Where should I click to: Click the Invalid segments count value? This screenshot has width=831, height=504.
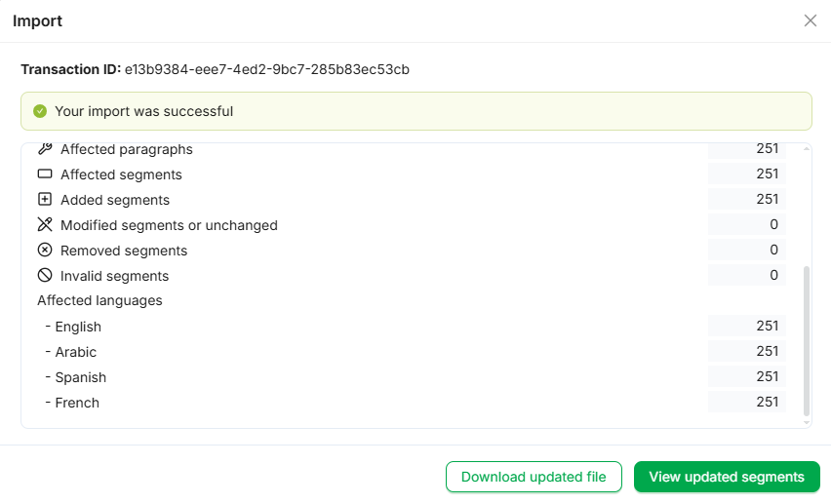[x=773, y=275]
